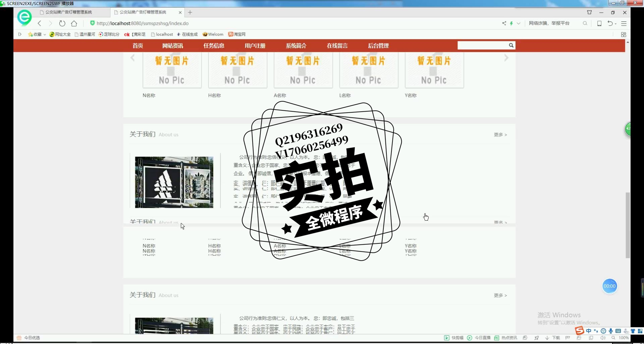Screen dimensions: 644x344
Task: Click the browser search box 网络诈骗，举报平台
Action: click(549, 23)
